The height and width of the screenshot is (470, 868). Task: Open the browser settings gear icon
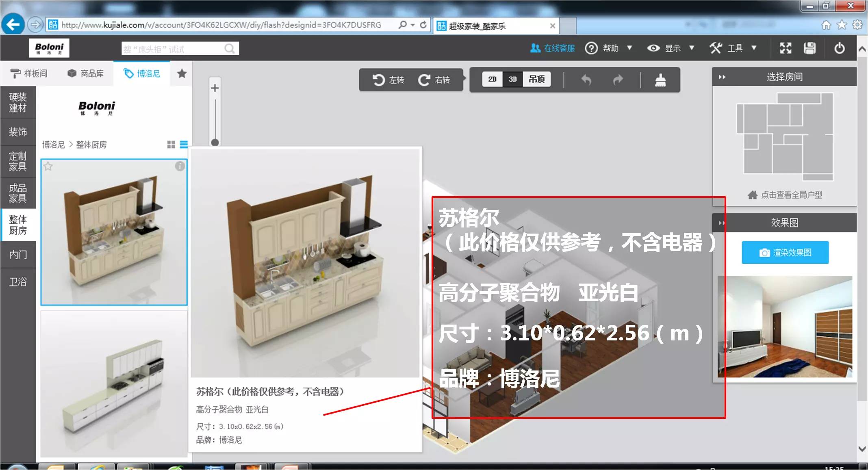point(857,25)
